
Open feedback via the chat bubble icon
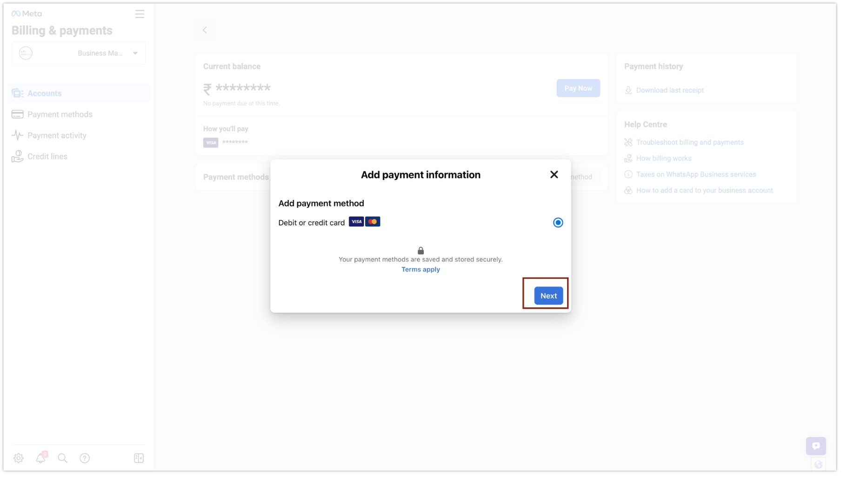coord(815,445)
